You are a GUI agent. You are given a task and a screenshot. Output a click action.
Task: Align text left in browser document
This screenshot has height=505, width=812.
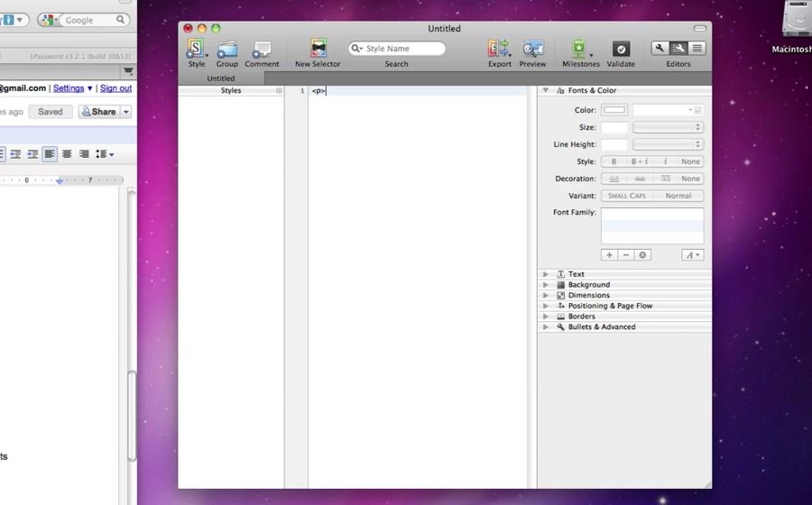(x=50, y=154)
